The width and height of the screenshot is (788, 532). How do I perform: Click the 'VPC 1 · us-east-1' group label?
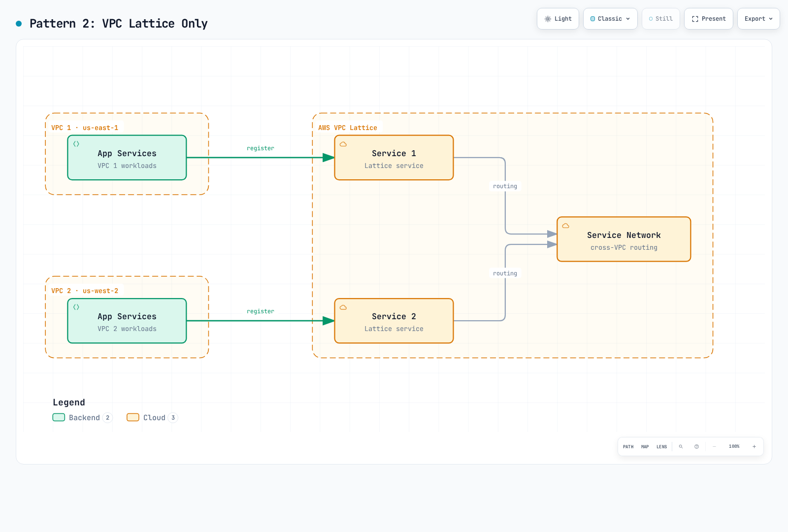click(x=85, y=128)
